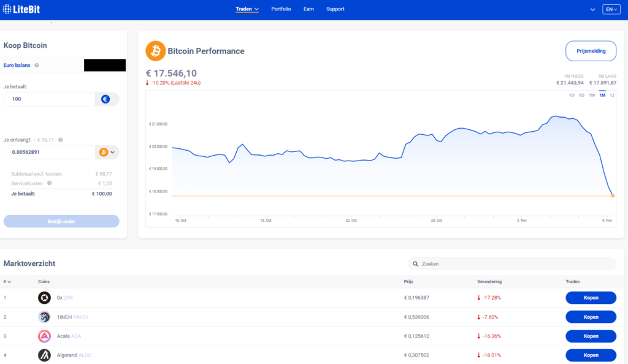Switch chart range to 1D
Viewport: 628px width, 364px height.
tap(581, 95)
